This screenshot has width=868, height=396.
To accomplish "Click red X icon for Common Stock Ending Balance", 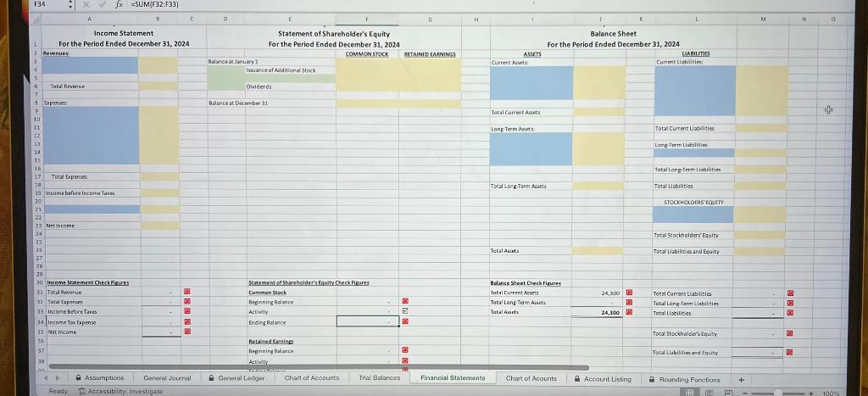I will point(404,321).
